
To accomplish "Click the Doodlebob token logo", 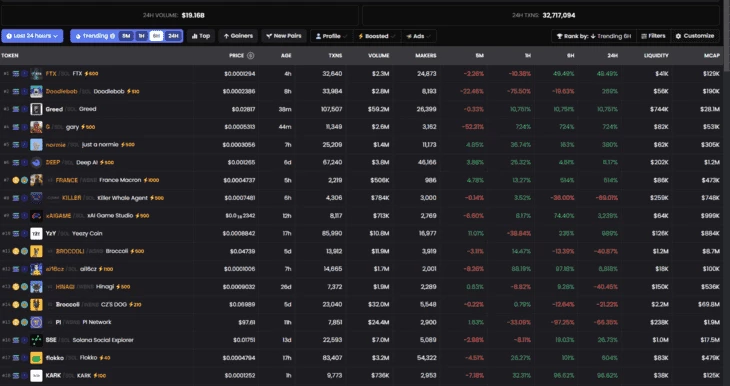I will tap(36, 91).
